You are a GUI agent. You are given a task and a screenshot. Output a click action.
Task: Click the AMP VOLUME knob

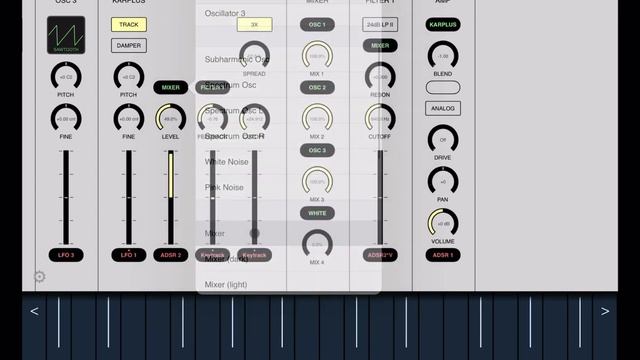443,223
